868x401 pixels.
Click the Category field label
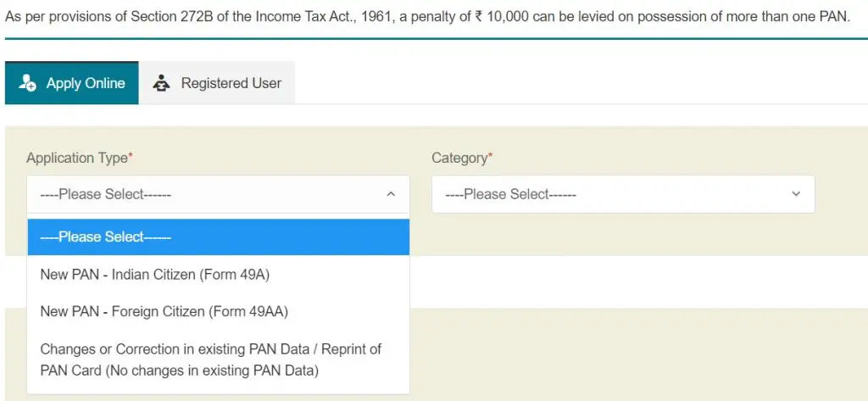tap(459, 158)
